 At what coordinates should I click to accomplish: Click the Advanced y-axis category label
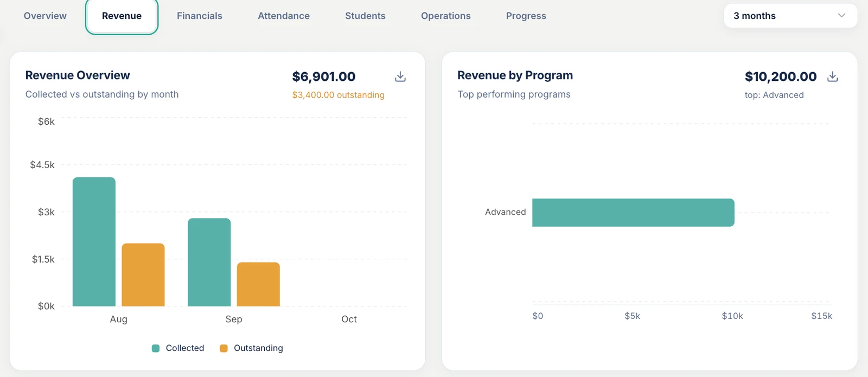[x=506, y=212]
